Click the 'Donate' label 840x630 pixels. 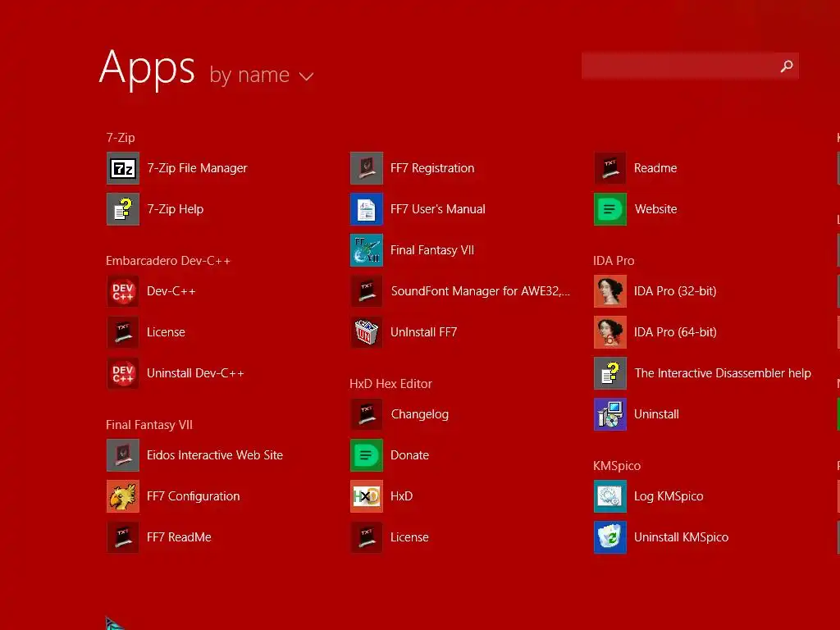coord(410,455)
